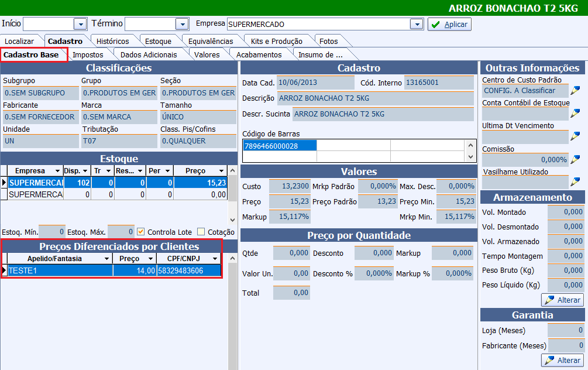Viewport: 588px width, 370px height.
Task: Click the Alterar button under Garantia
Action: (562, 360)
